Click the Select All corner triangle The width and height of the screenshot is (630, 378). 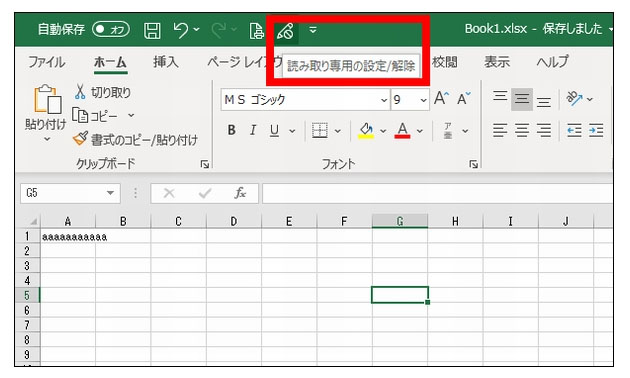33,221
